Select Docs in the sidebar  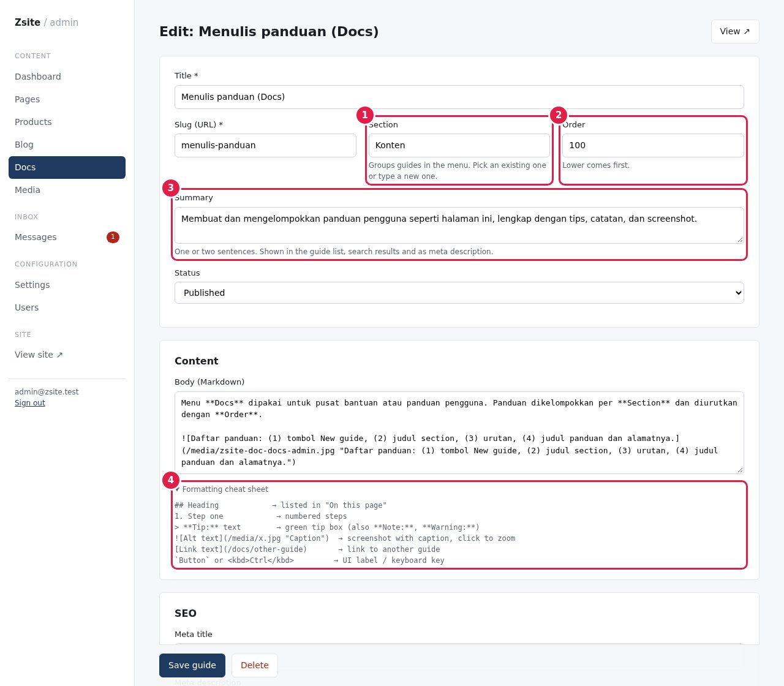(67, 167)
